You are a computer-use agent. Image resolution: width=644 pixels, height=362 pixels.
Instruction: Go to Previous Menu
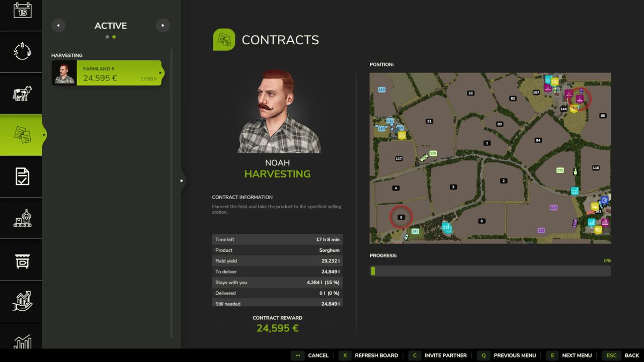tap(507, 355)
